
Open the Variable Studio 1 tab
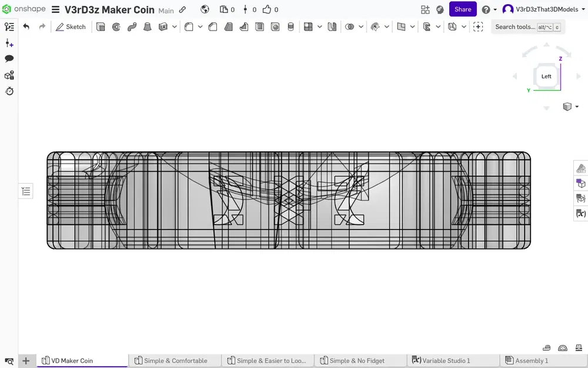[x=453, y=360]
